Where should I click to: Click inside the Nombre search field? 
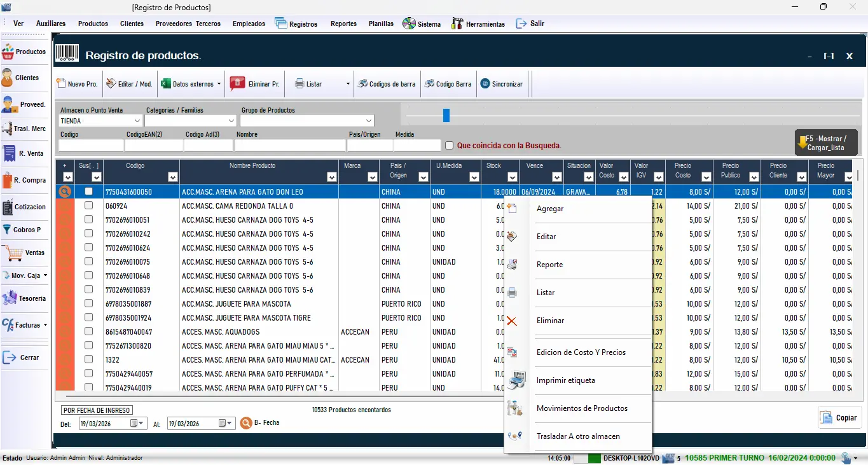pyautogui.click(x=289, y=145)
